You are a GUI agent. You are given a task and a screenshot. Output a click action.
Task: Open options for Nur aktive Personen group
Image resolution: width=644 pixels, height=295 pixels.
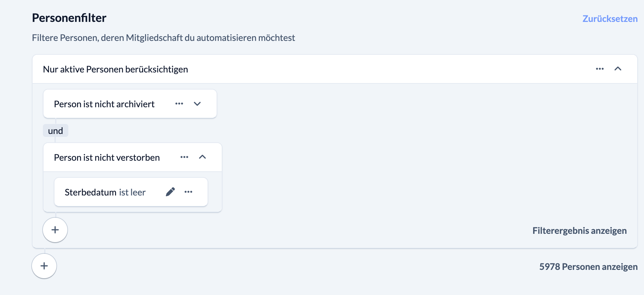tap(600, 69)
